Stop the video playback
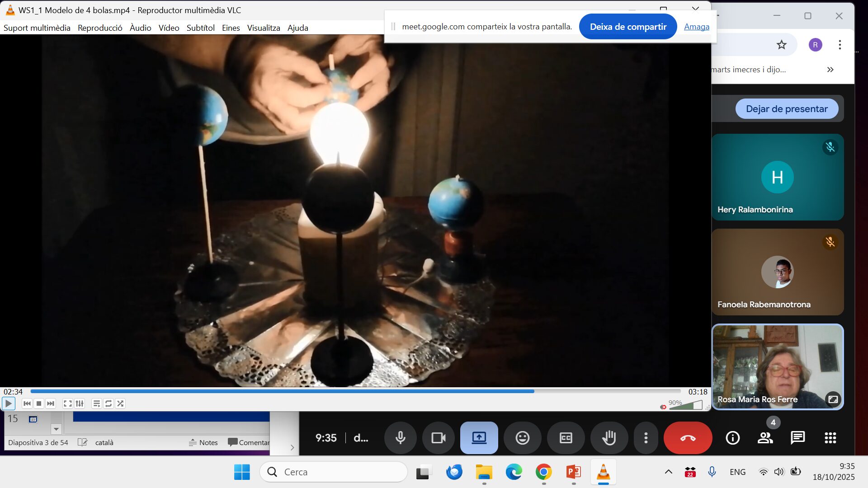The height and width of the screenshot is (488, 868). tap(39, 404)
